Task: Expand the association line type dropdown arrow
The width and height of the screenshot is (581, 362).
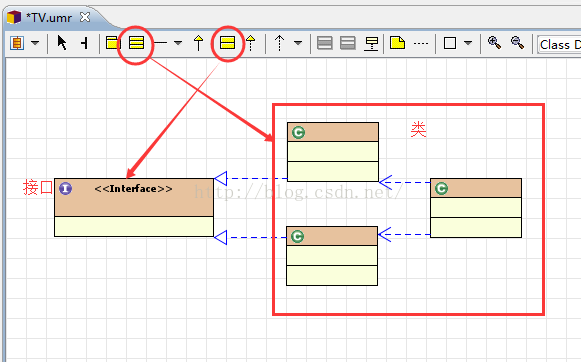Action: click(178, 43)
